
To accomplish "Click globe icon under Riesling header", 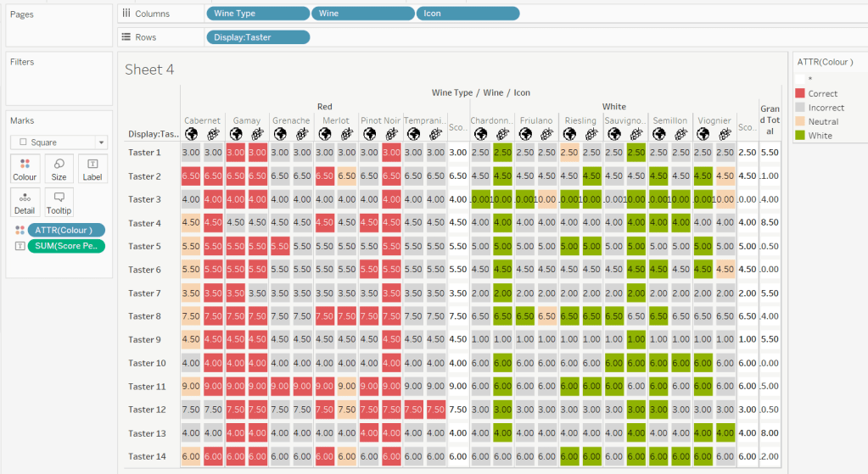I will [569, 134].
